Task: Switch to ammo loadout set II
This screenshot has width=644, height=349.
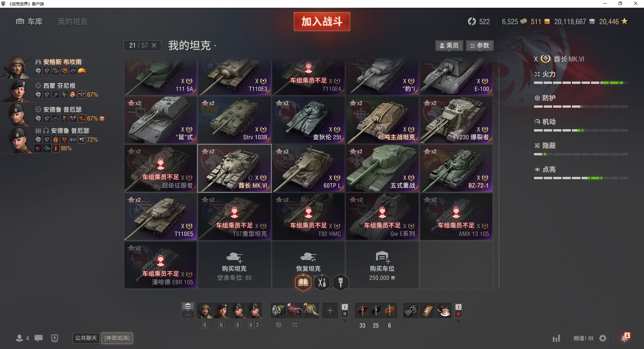Action: pos(344,314)
